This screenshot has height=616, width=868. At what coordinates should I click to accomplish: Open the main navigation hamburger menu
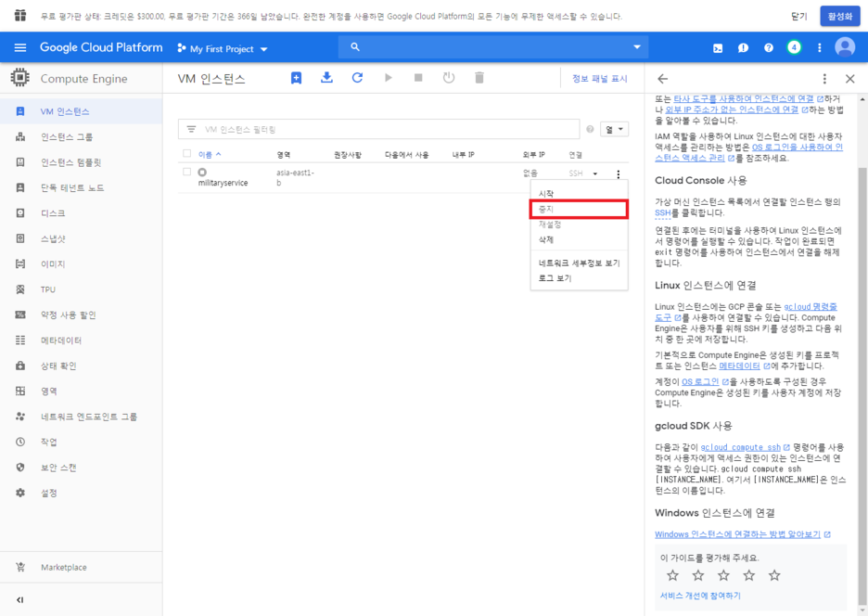[x=20, y=47]
